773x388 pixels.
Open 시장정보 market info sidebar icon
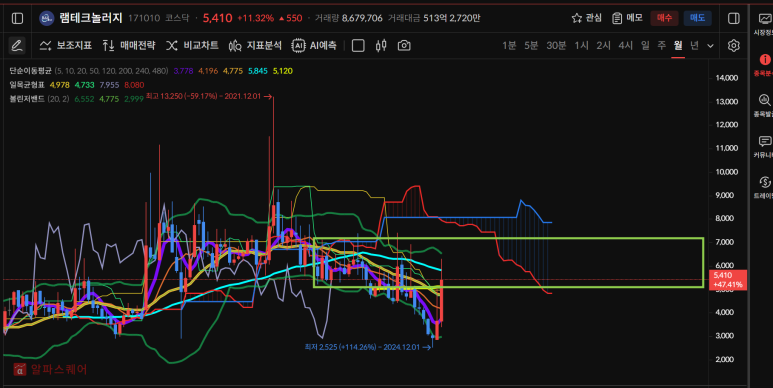coord(765,24)
